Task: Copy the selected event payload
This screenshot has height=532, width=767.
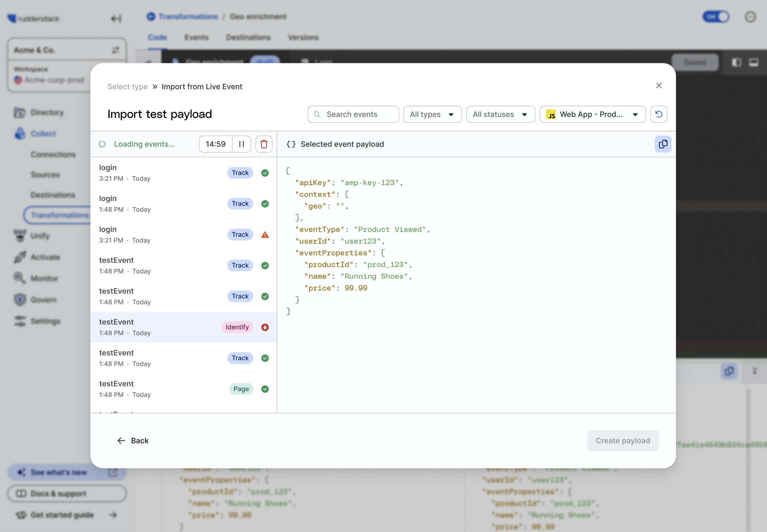Action: 663,144
